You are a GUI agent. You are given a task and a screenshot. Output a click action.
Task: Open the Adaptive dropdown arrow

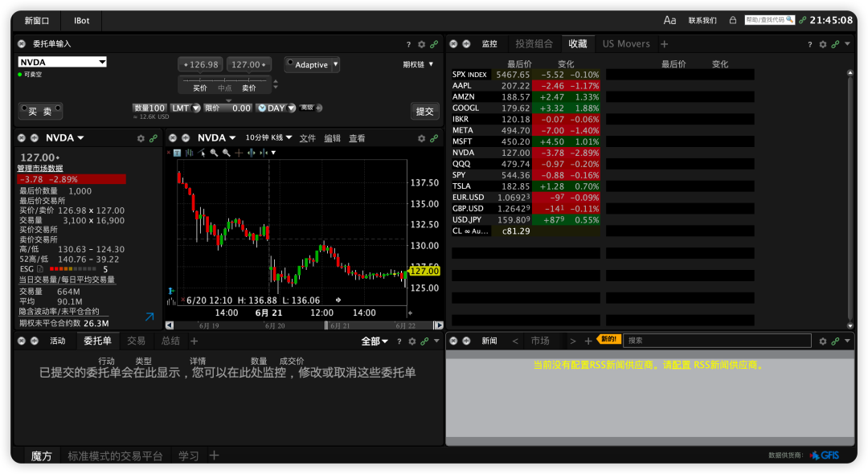pyautogui.click(x=335, y=64)
